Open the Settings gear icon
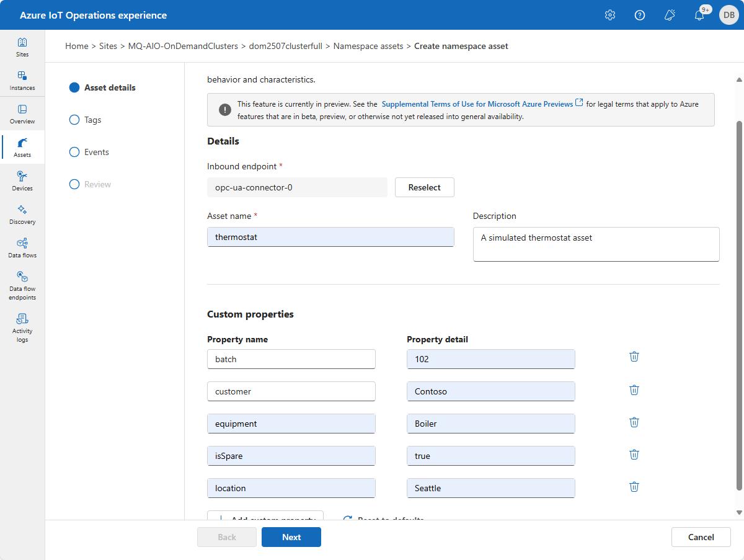The height and width of the screenshot is (560, 744). (610, 16)
